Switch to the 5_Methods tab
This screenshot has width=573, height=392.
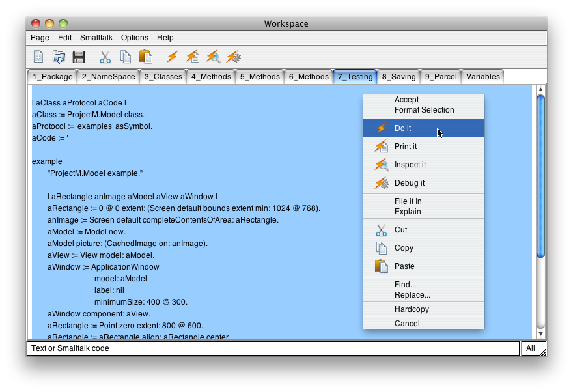point(260,77)
